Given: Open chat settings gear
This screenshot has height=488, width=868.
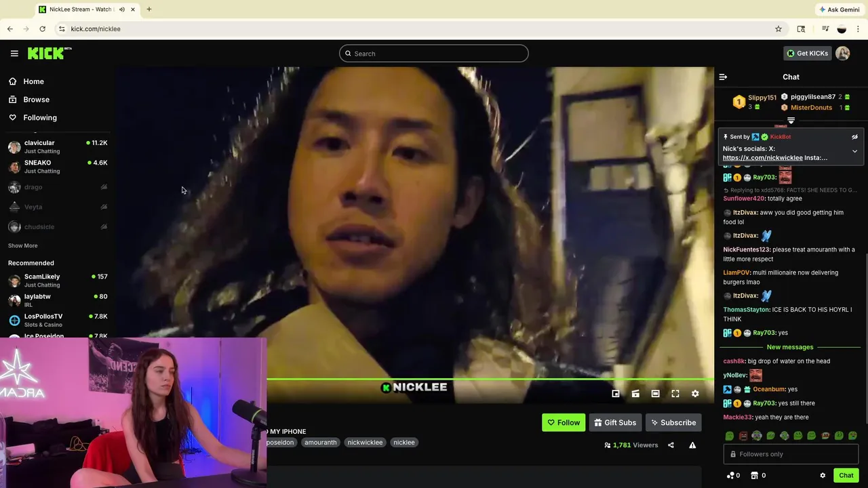Looking at the screenshot, I should coord(823,476).
